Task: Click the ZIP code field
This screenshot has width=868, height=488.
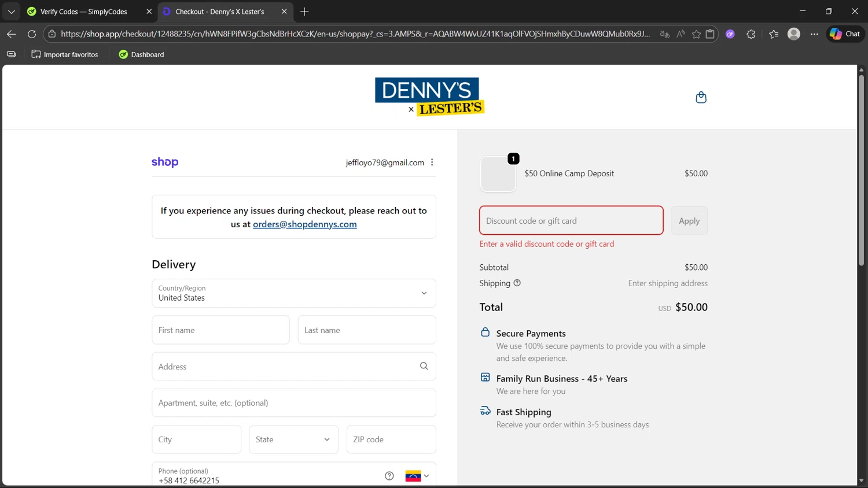Action: click(391, 439)
